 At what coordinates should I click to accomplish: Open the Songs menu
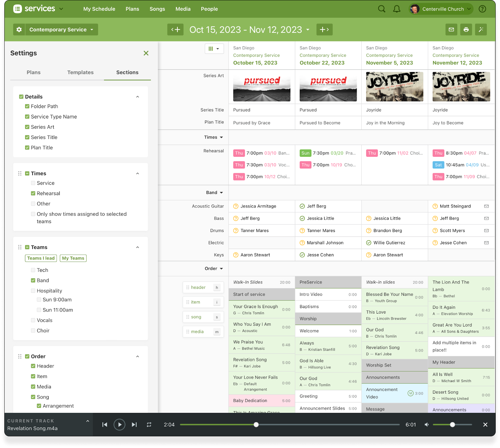(157, 9)
